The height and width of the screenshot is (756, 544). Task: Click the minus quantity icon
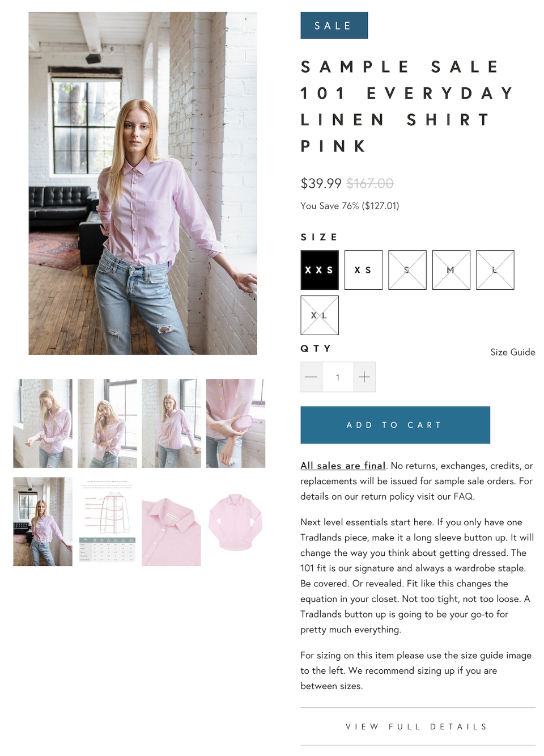coord(311,377)
